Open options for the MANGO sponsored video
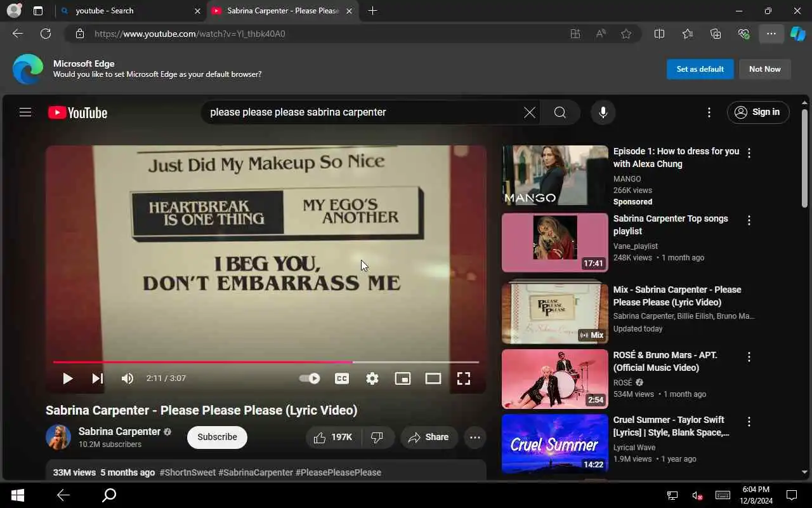This screenshot has height=508, width=812. [x=749, y=153]
